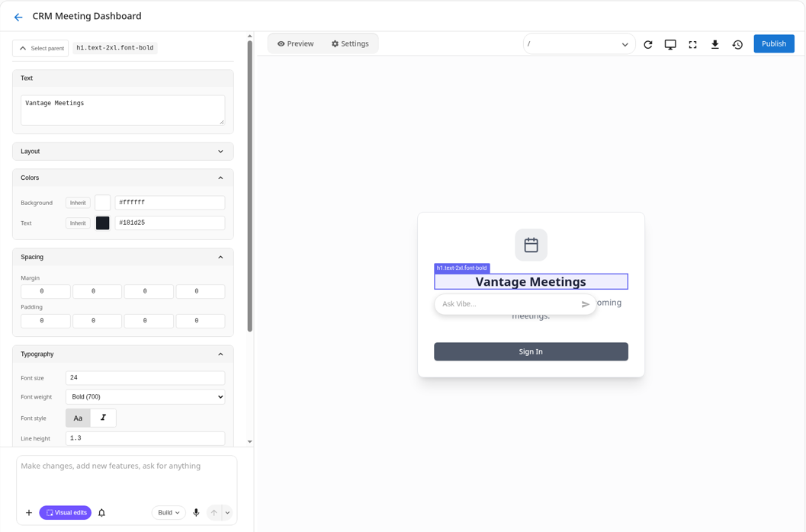This screenshot has height=532, width=806.
Task: Click CRM Meeting Dashboard title
Action: coord(87,17)
